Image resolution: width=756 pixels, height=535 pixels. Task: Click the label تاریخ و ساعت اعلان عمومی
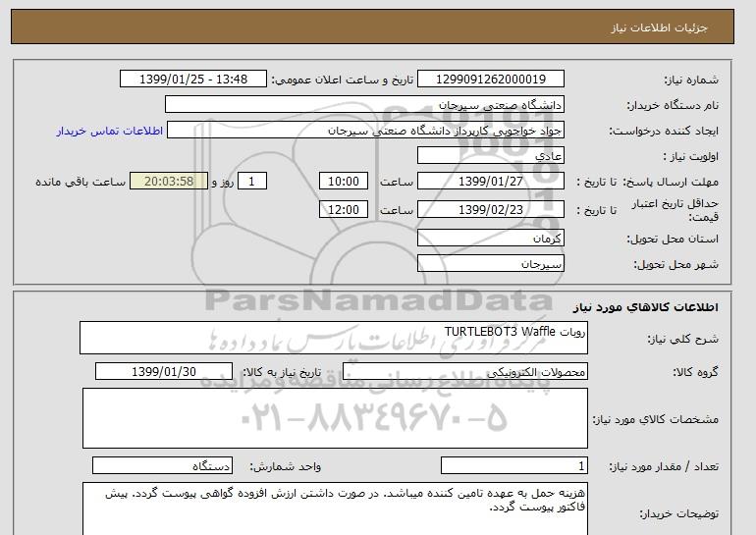(x=343, y=80)
